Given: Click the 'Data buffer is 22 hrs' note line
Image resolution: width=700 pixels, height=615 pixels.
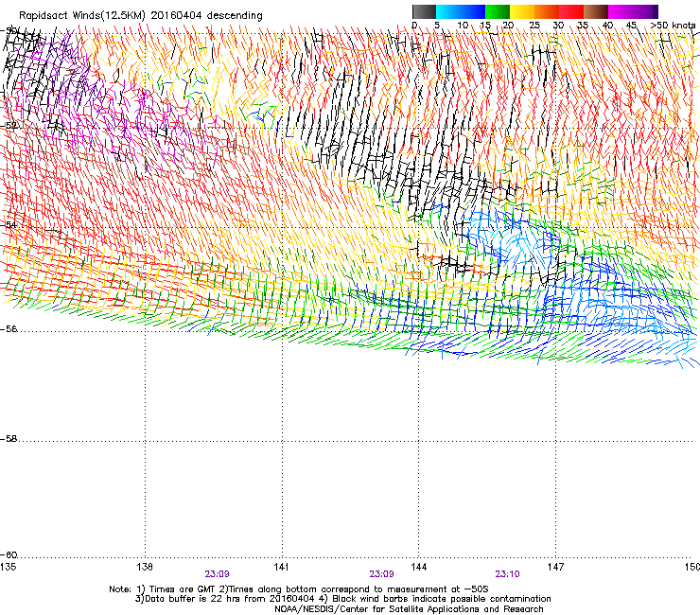Looking at the screenshot, I should pyautogui.click(x=342, y=599).
